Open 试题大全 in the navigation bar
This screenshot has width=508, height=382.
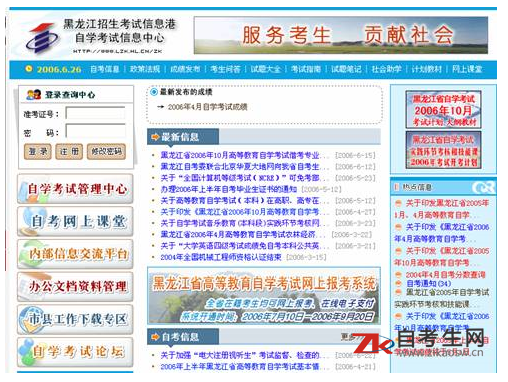[x=266, y=69]
